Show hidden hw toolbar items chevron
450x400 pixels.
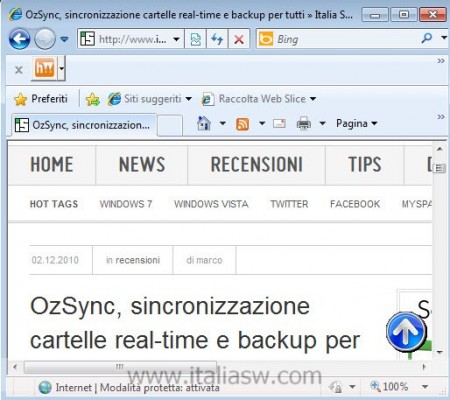coord(441,61)
